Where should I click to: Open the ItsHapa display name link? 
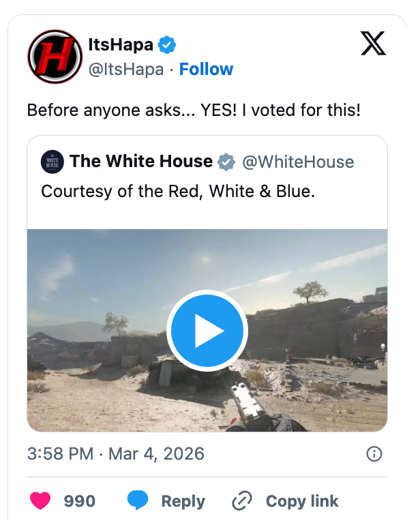pos(121,46)
